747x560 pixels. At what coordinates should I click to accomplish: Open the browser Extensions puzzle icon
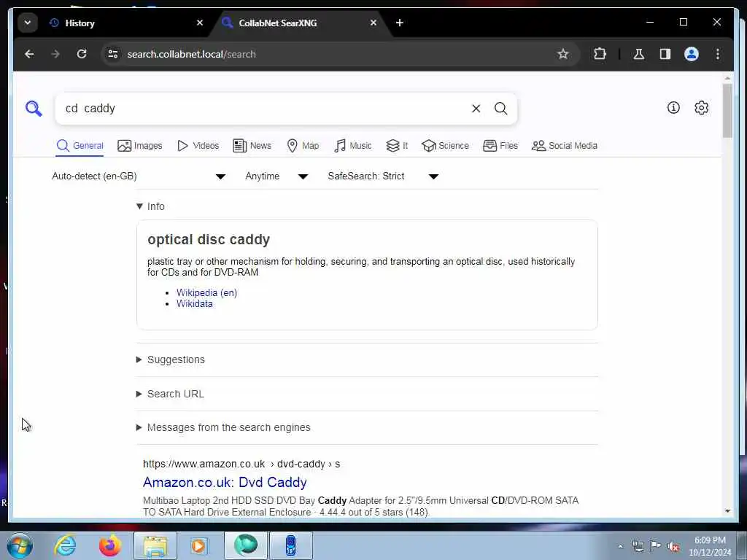(600, 54)
